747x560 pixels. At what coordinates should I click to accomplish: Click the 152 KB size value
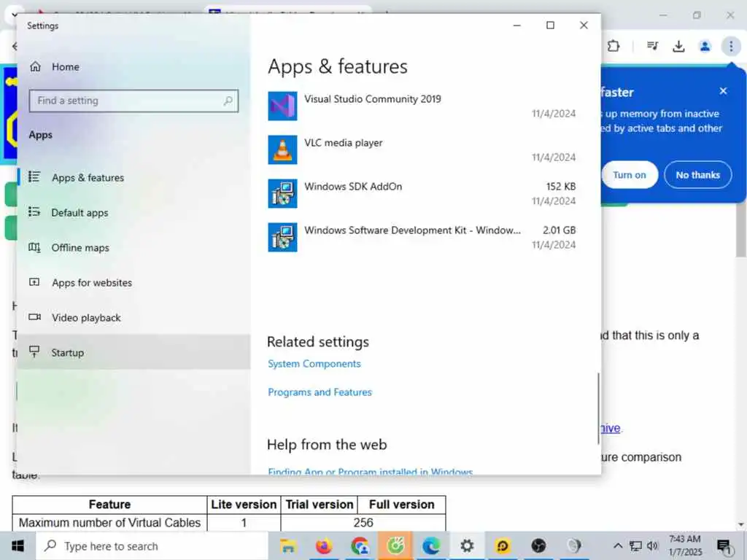(561, 186)
